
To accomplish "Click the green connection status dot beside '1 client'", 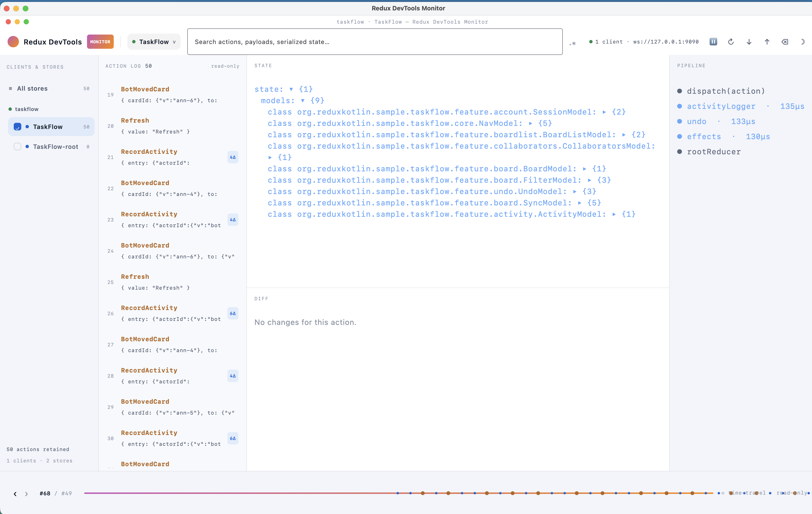I will click(591, 41).
